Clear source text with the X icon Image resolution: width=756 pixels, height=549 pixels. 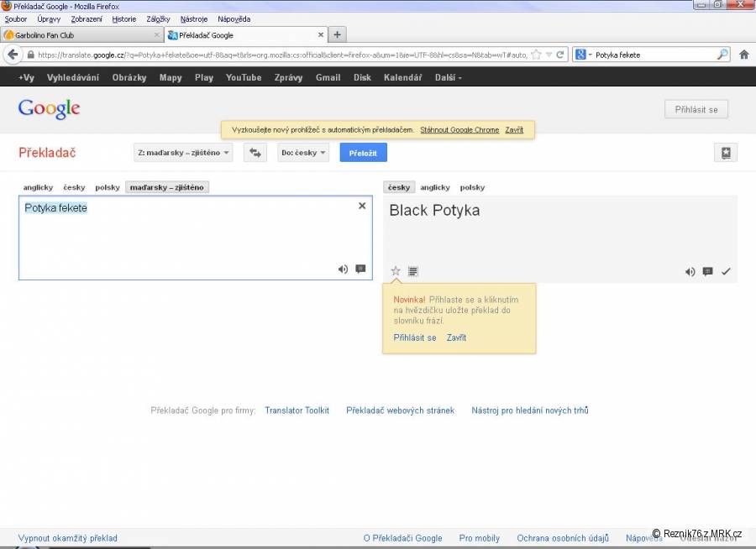(362, 206)
